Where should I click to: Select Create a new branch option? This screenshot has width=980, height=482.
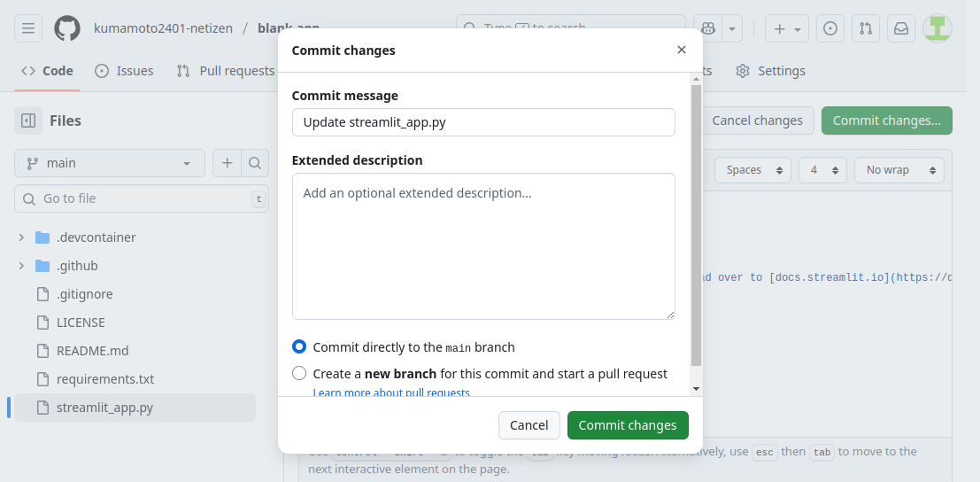point(299,374)
